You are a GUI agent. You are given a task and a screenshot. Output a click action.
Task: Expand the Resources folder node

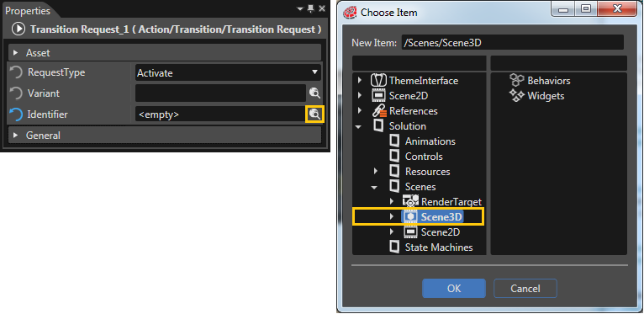click(376, 172)
